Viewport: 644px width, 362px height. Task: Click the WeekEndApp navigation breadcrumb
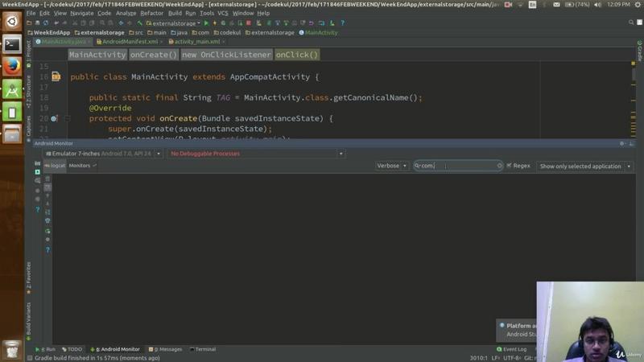[x=49, y=32]
